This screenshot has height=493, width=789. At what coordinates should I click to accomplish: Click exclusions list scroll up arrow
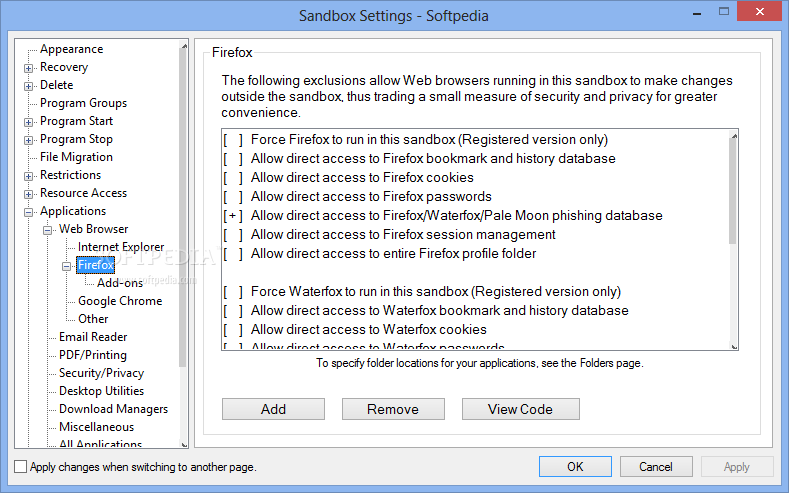coord(734,135)
